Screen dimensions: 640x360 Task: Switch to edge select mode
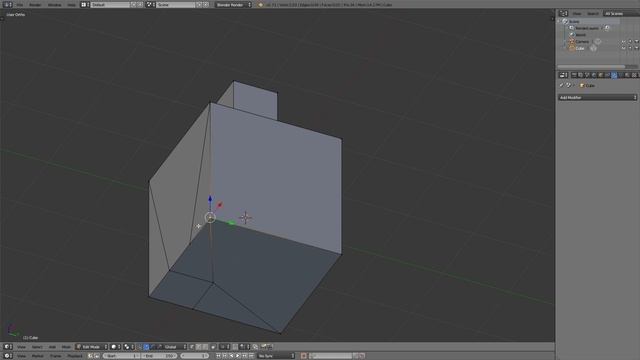(198, 347)
